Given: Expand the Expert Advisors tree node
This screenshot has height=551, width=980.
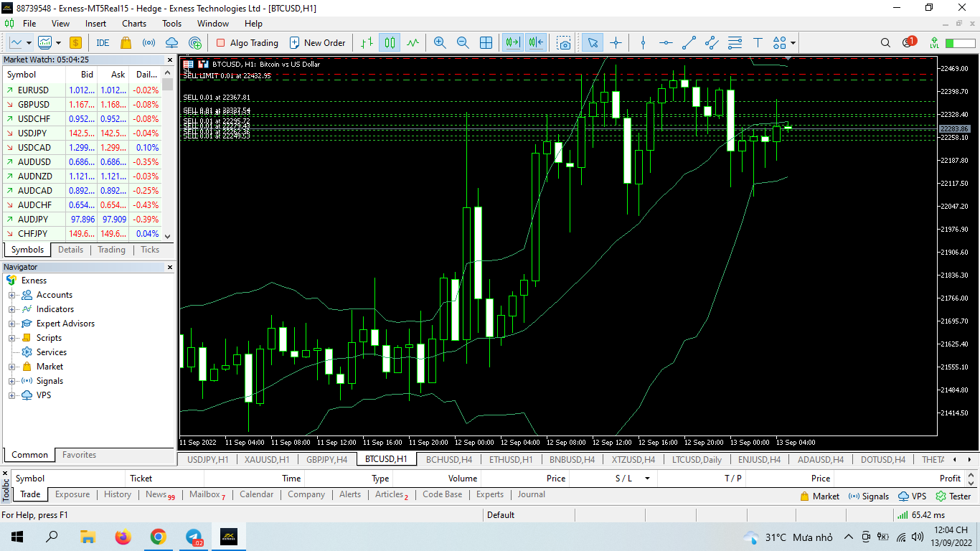Looking at the screenshot, I should (x=11, y=324).
